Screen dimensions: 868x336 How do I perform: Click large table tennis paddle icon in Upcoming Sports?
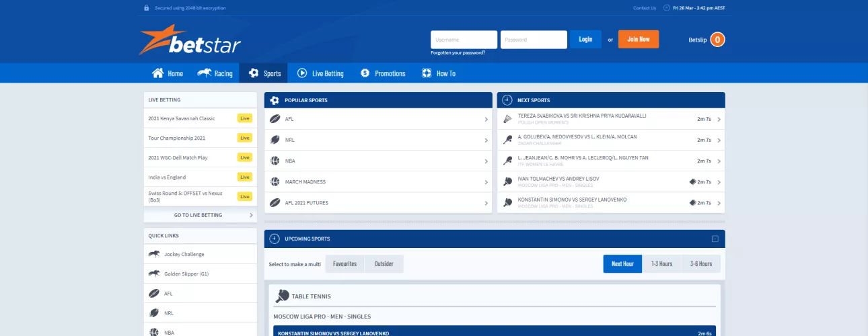(282, 296)
